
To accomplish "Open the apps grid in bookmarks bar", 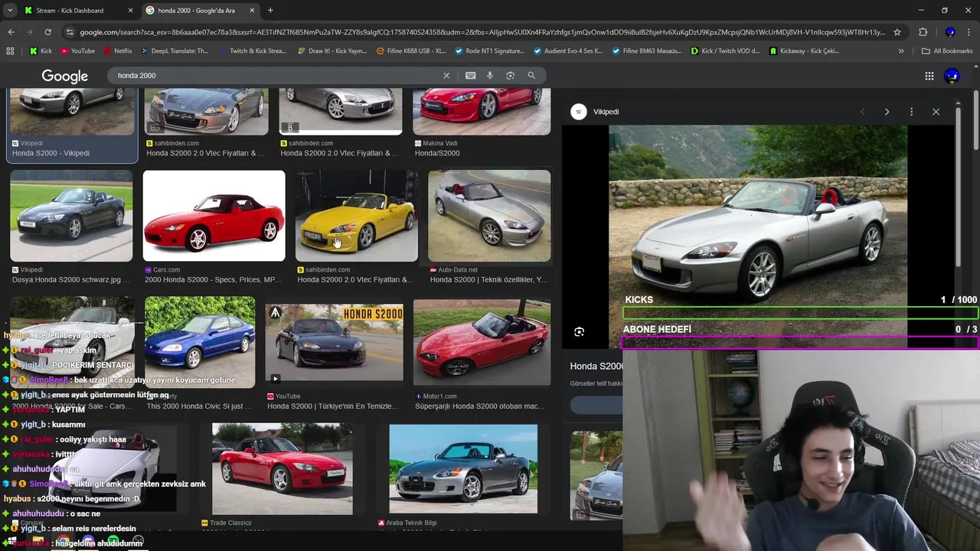I will [x=10, y=51].
